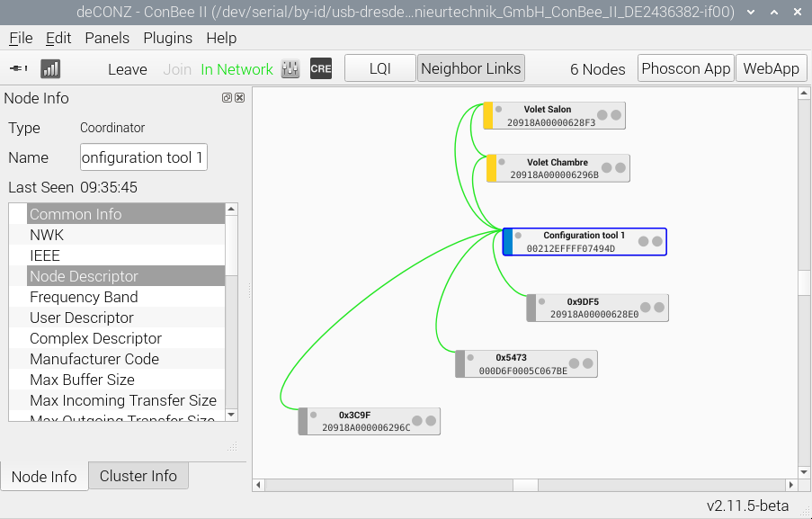Click left endpoint circle on Volet Salon node
This screenshot has height=519, width=812.
(x=602, y=115)
